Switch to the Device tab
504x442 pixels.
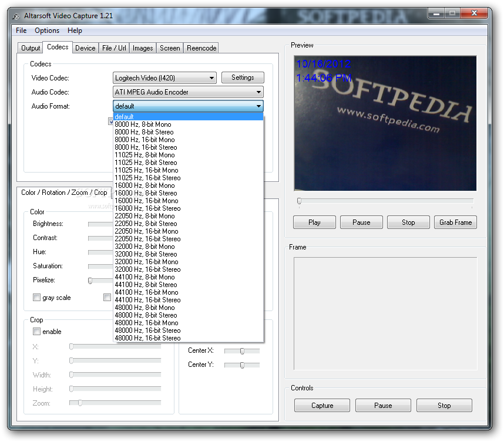85,48
